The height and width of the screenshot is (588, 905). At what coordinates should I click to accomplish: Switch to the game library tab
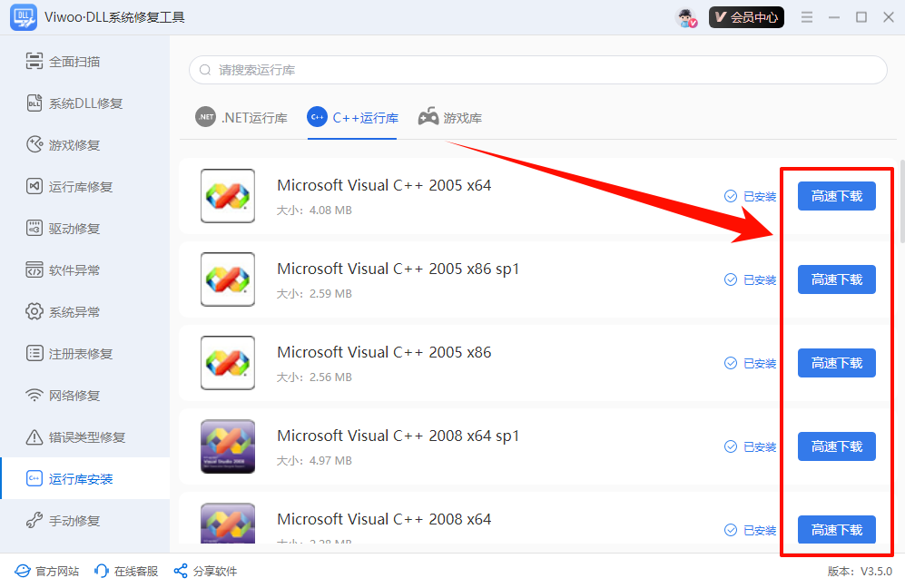(x=449, y=118)
